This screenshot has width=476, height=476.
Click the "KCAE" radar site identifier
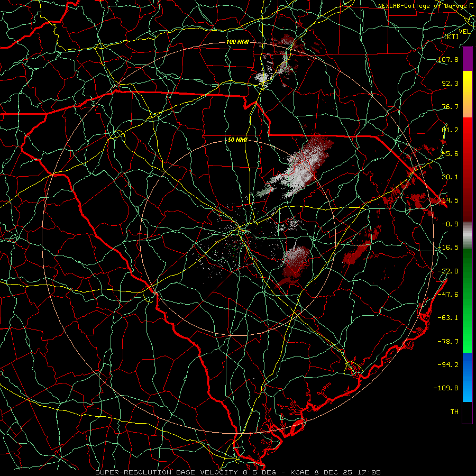[299, 472]
